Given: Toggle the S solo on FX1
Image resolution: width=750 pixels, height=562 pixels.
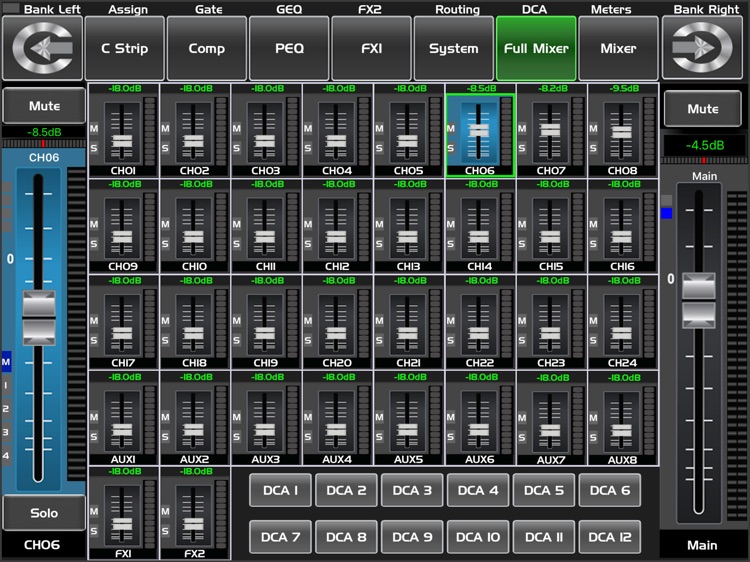Looking at the screenshot, I should tap(94, 531).
